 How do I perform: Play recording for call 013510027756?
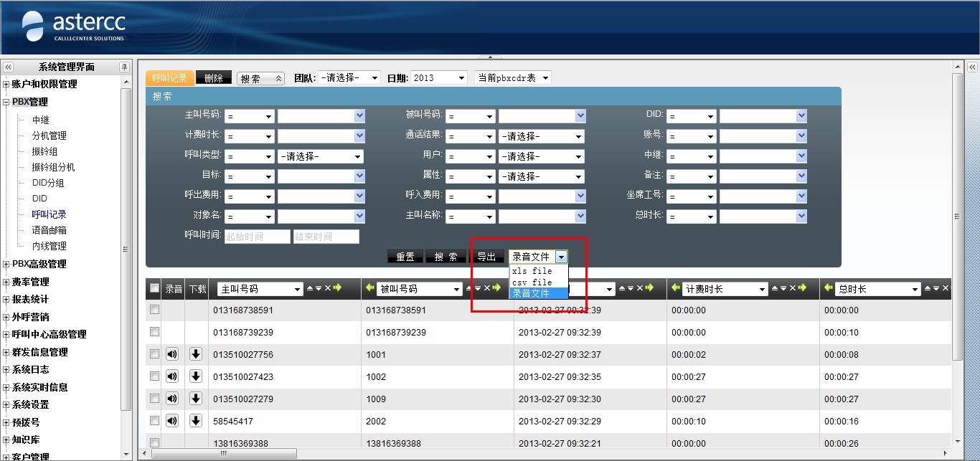(x=172, y=354)
